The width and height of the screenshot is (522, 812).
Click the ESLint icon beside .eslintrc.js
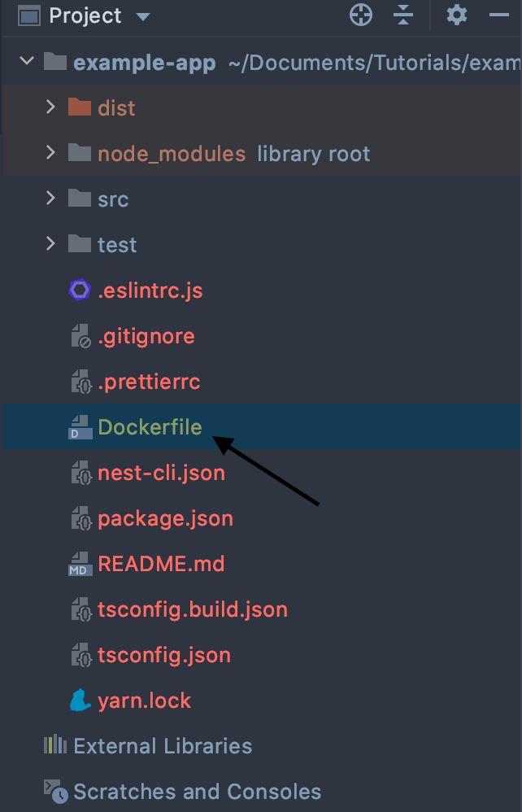pos(79,290)
